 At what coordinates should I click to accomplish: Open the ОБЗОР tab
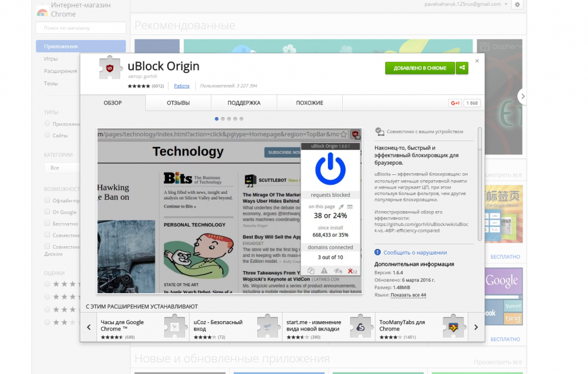tap(113, 103)
